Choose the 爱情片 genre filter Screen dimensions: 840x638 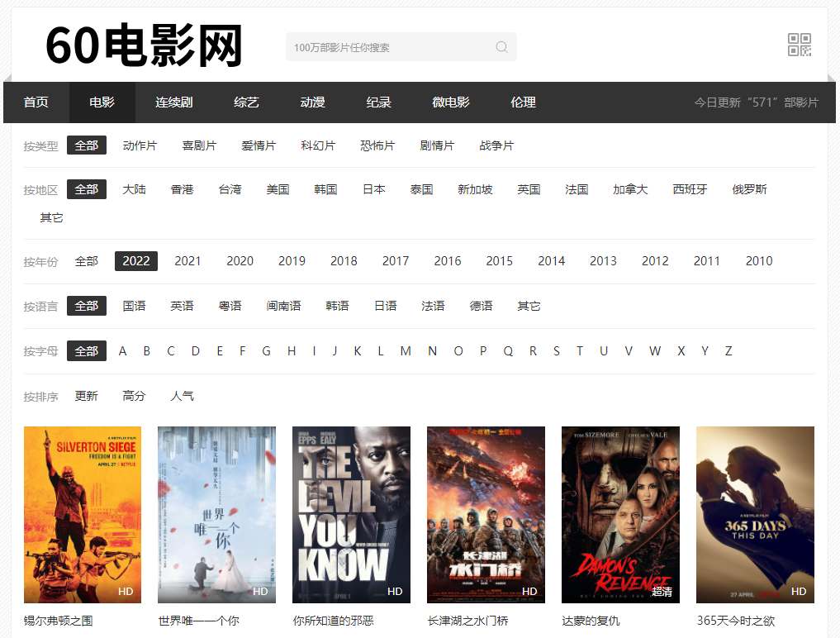coord(259,145)
